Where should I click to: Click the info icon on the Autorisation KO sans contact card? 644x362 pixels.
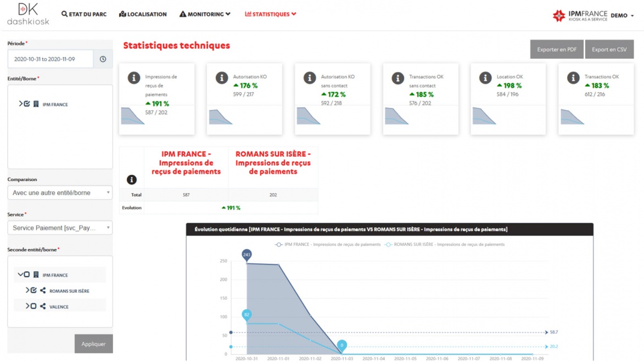click(x=309, y=77)
